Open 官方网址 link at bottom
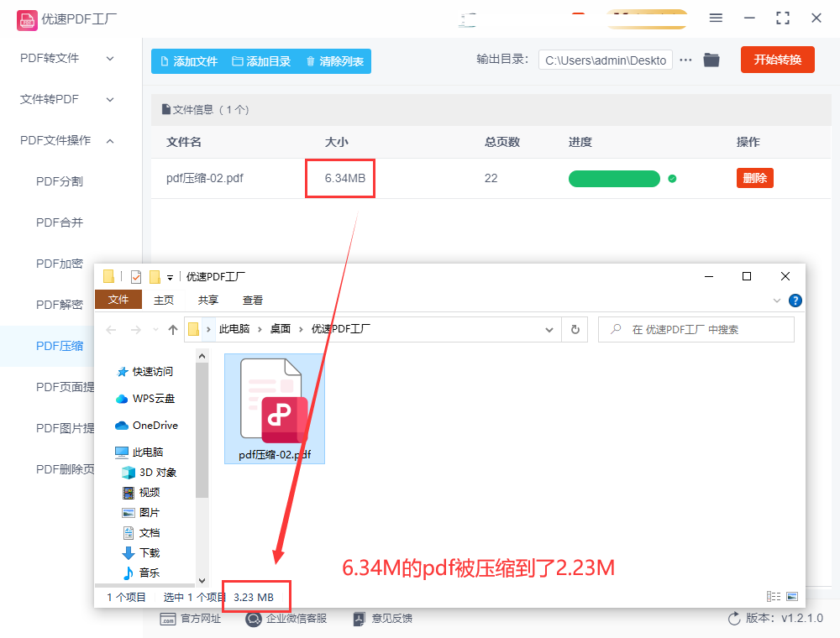840x638 pixels. tap(190, 619)
